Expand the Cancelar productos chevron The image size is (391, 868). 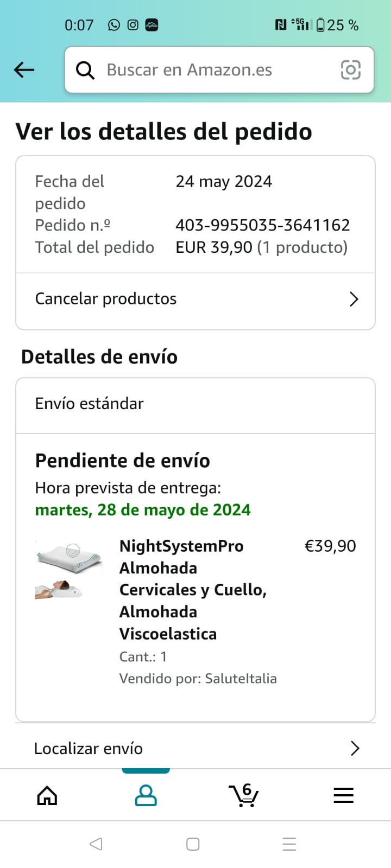(x=354, y=299)
